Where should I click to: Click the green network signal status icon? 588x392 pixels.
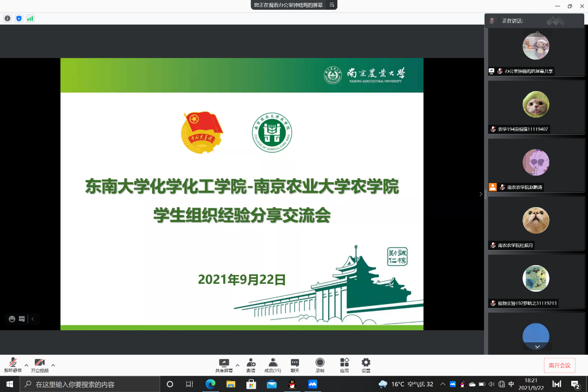point(30,19)
